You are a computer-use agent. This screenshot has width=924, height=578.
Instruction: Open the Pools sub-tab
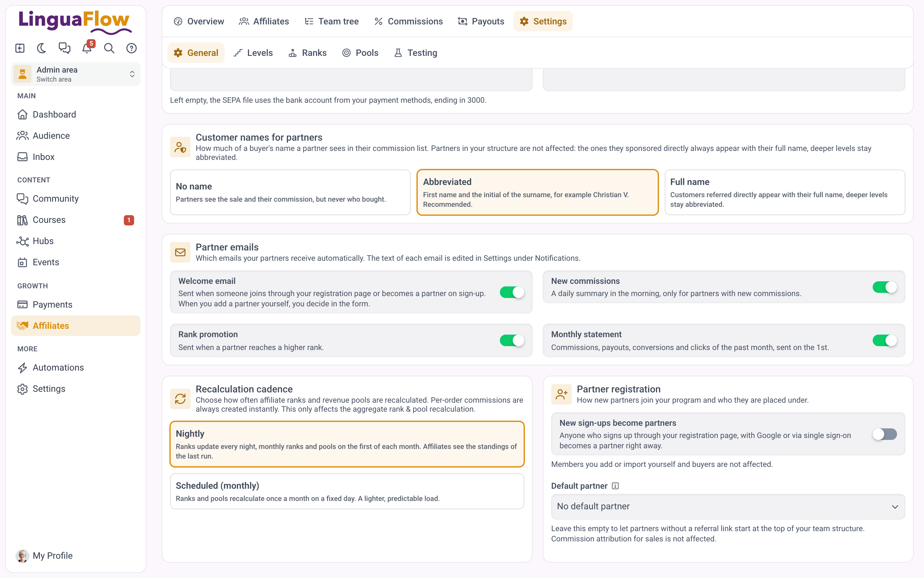tap(360, 53)
